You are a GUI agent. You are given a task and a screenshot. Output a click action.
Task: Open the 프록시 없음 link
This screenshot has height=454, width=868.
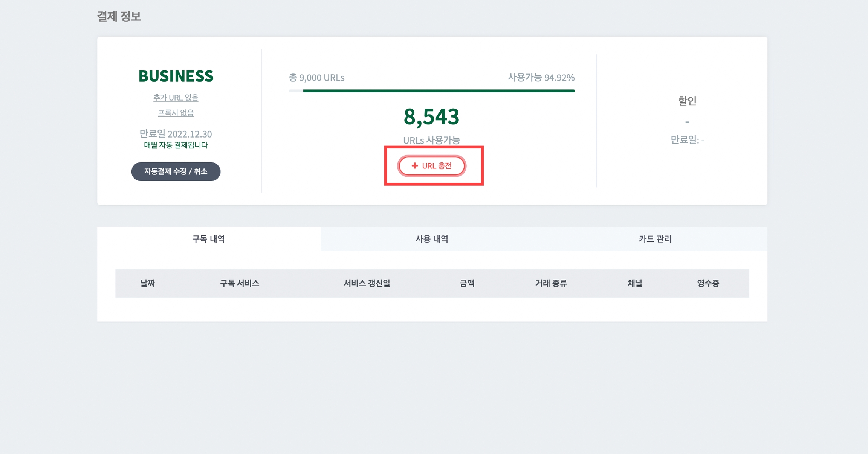click(176, 113)
